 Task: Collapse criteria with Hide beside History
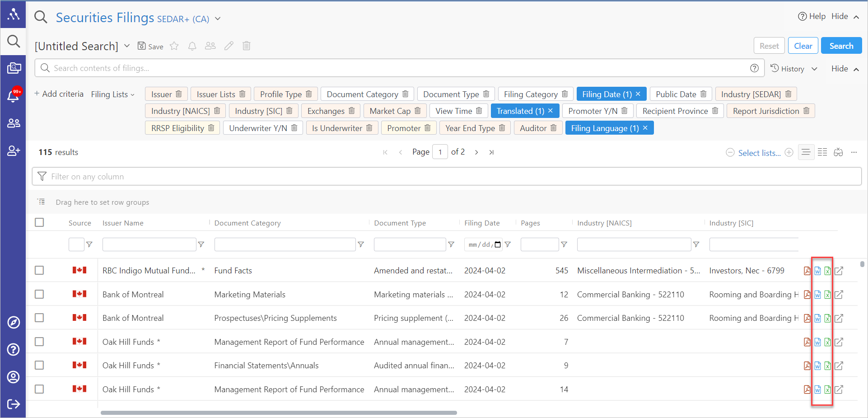click(x=845, y=69)
